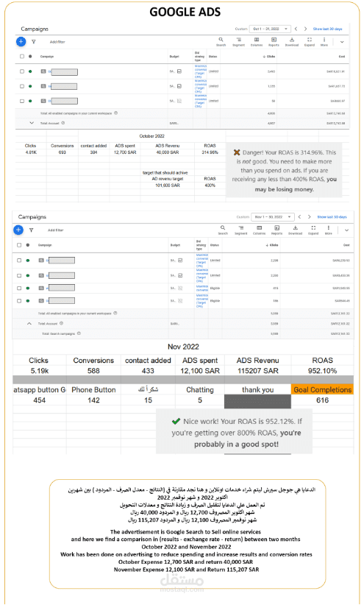Image resolution: width=364 pixels, height=605 pixels.
Task: Click the Search icon in November campaigns toolbar
Action: point(223,230)
